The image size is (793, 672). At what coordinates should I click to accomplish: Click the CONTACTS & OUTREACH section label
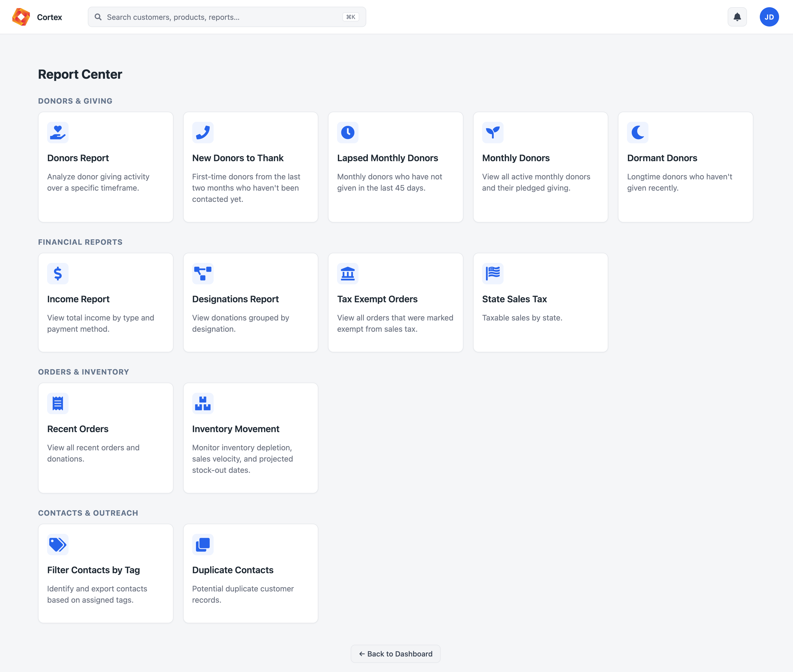coord(88,513)
